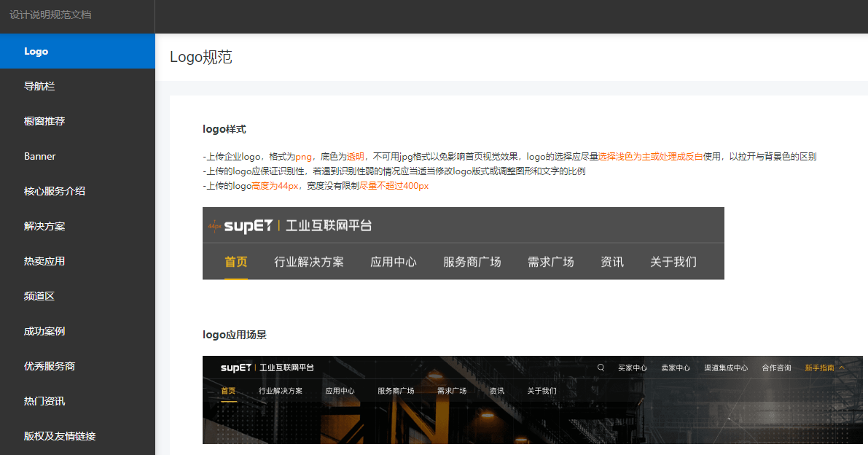Click 首页 in the small scene preview navbar

pos(228,391)
